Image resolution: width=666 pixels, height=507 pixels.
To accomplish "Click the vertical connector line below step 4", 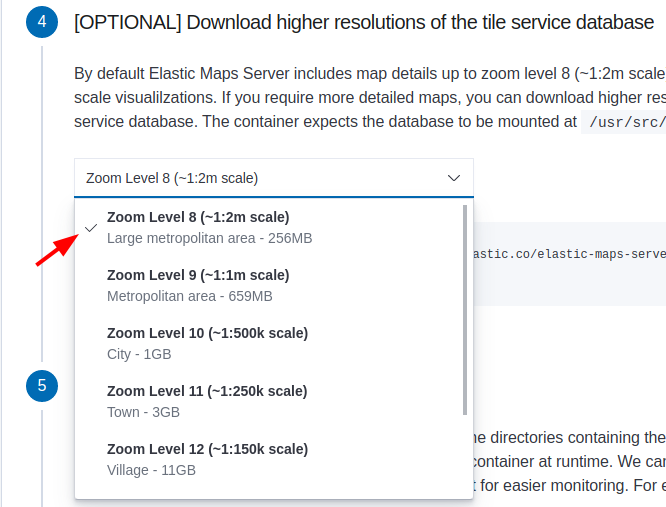I will (x=42, y=200).
